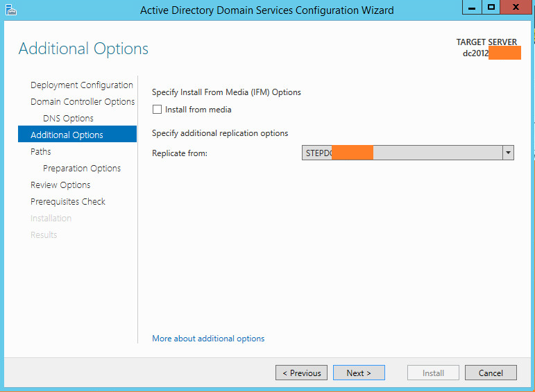The height and width of the screenshot is (392, 535).
Task: Open the DNS Options step
Action: click(x=68, y=119)
